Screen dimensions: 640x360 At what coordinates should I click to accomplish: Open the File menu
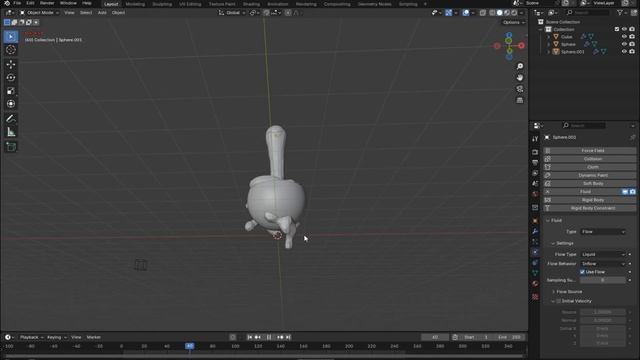coord(17,3)
